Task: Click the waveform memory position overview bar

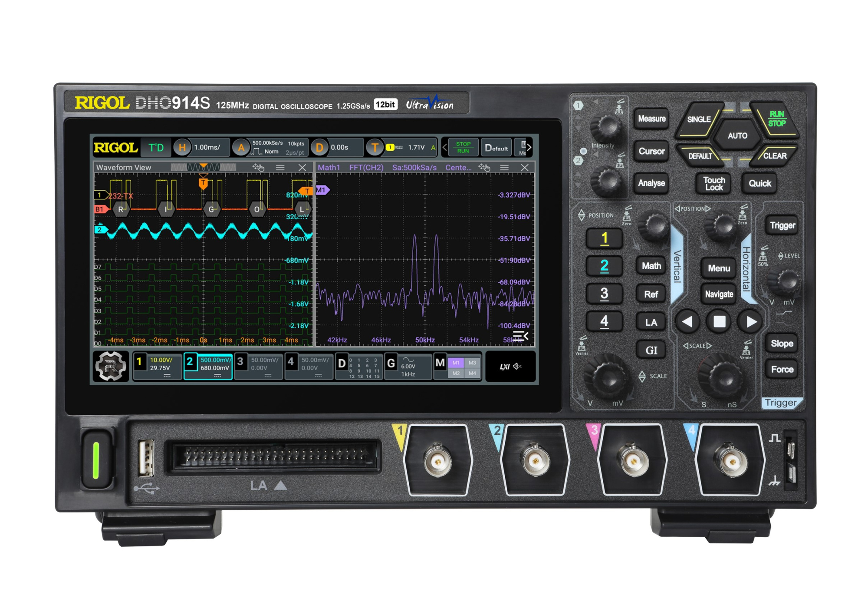Action: tap(203, 167)
